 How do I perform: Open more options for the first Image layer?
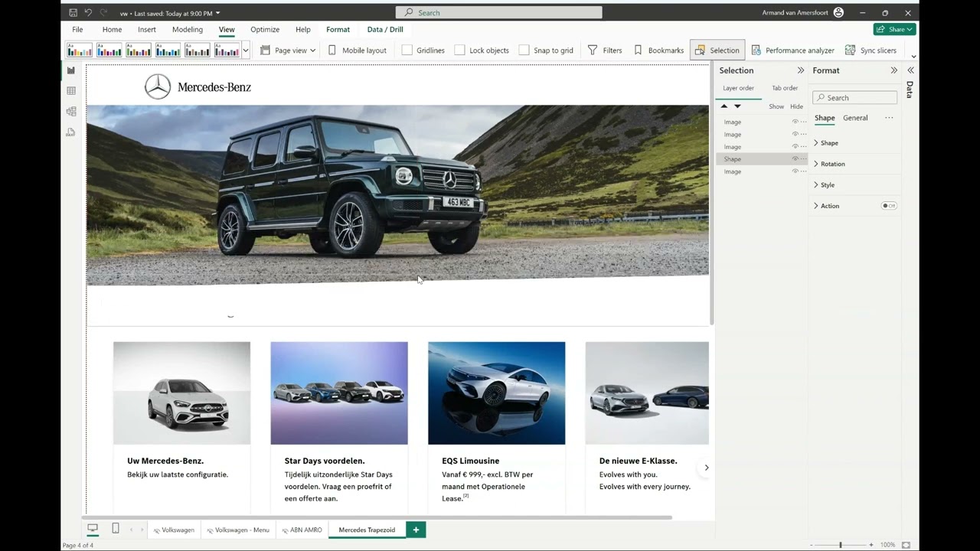[803, 122]
